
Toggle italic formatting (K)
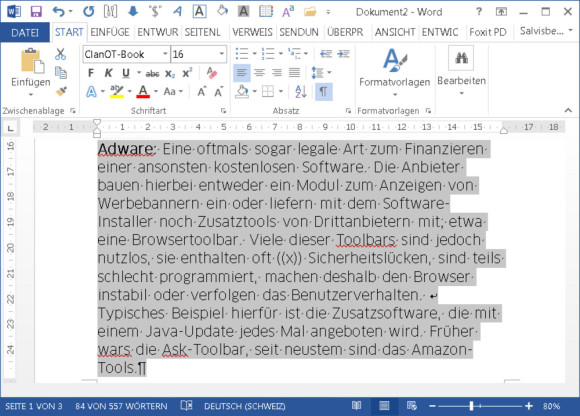click(x=108, y=73)
